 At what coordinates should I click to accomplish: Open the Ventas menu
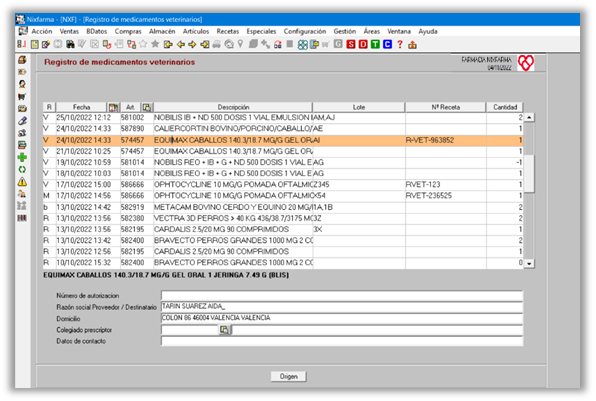(x=69, y=32)
